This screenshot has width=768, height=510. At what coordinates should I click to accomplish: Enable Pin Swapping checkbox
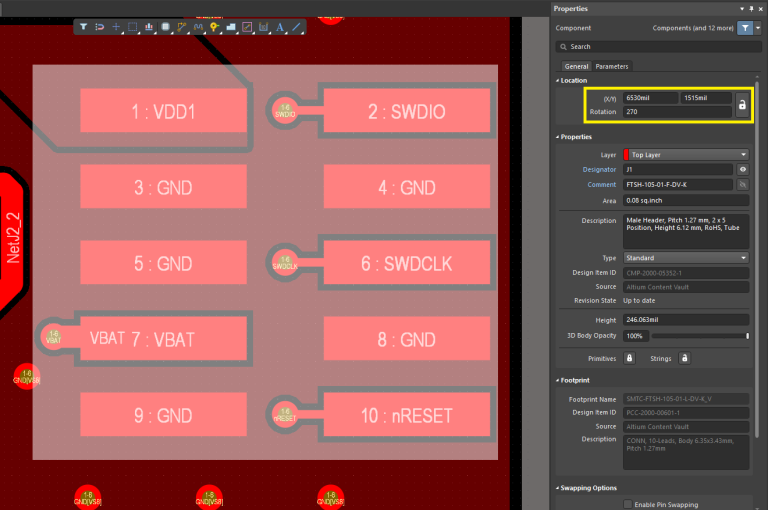pos(627,504)
